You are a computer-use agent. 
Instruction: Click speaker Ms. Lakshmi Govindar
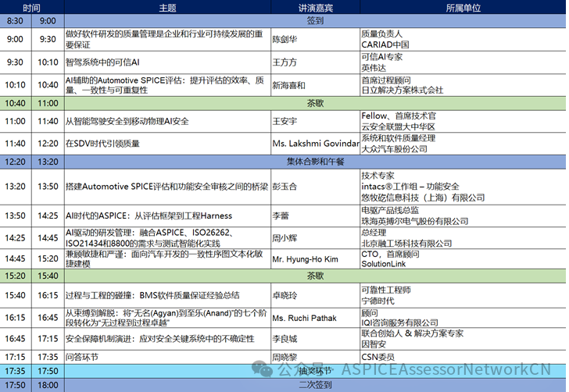coord(316,143)
